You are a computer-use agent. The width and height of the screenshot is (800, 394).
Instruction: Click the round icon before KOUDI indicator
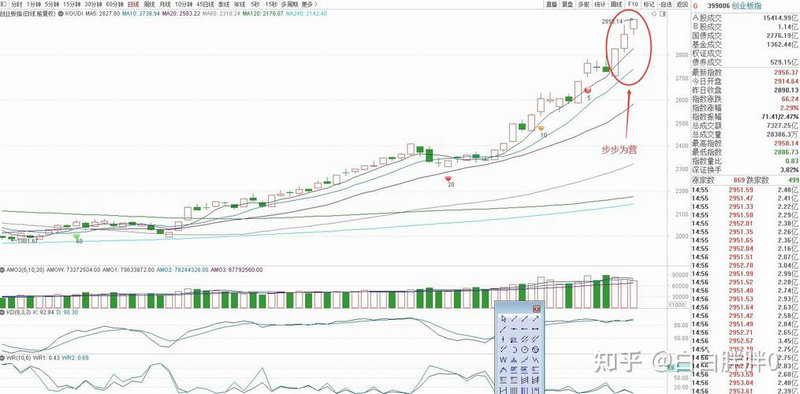point(61,13)
